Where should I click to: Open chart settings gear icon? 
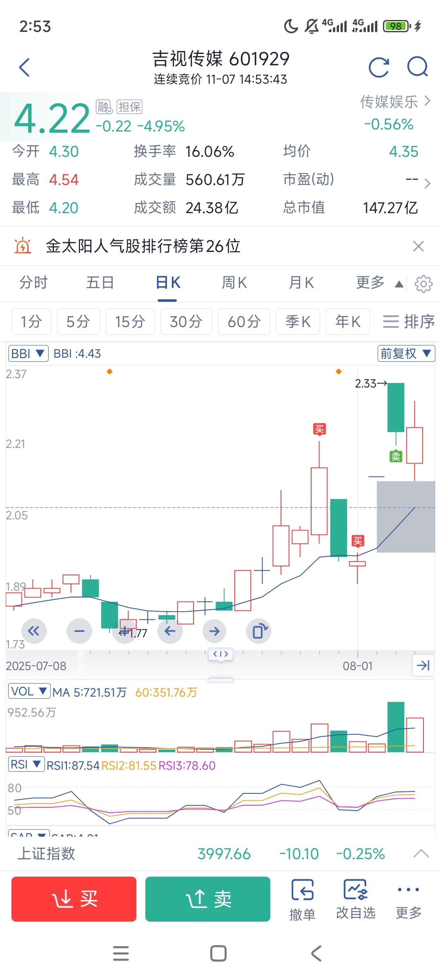coord(423,284)
